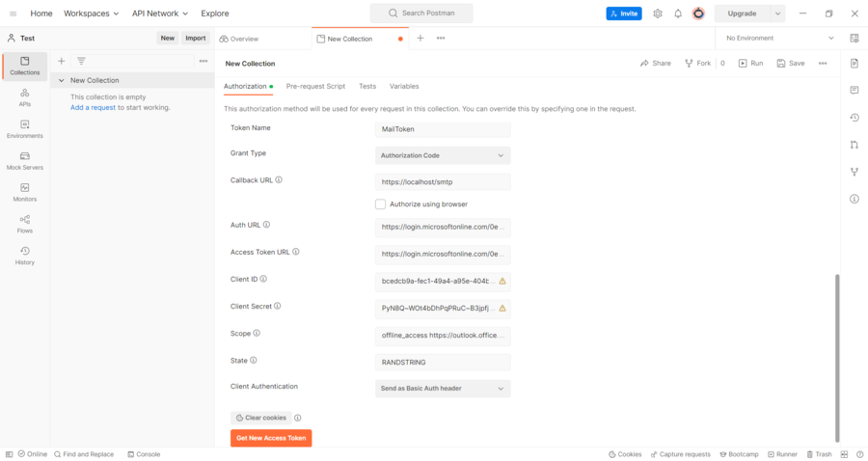
Task: Click the sidebar filter icon
Action: 81,61
